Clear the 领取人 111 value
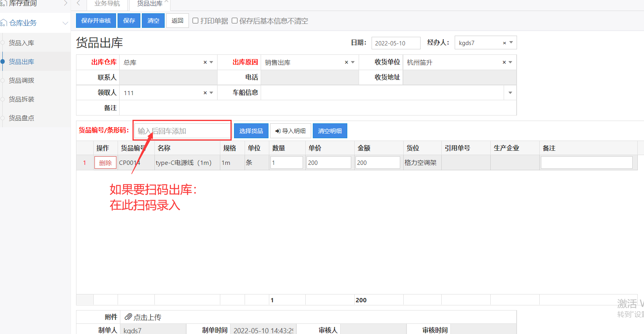This screenshot has width=644, height=334. pyautogui.click(x=205, y=93)
